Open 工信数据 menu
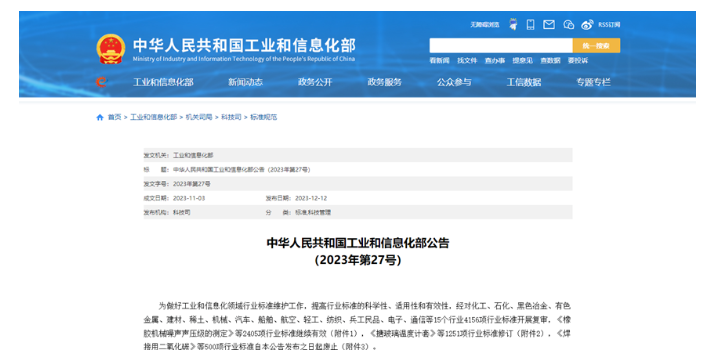Image resolution: width=708 pixels, height=362 pixels. [524, 82]
